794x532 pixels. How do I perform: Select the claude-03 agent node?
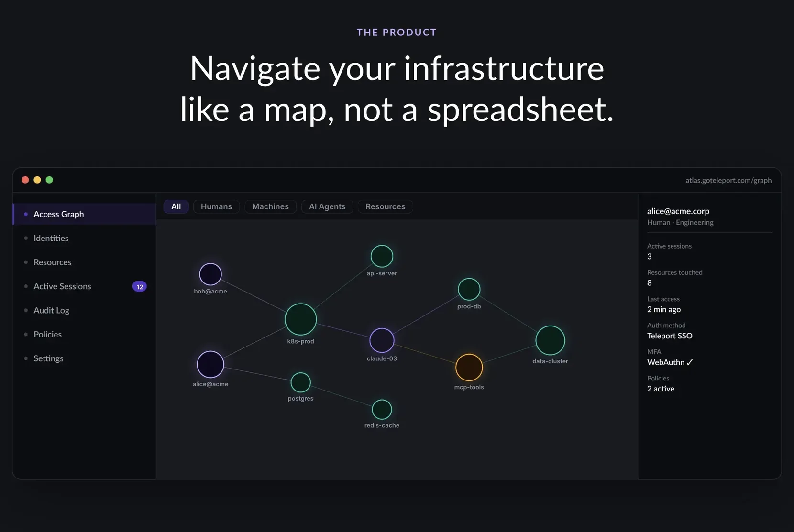(x=382, y=340)
